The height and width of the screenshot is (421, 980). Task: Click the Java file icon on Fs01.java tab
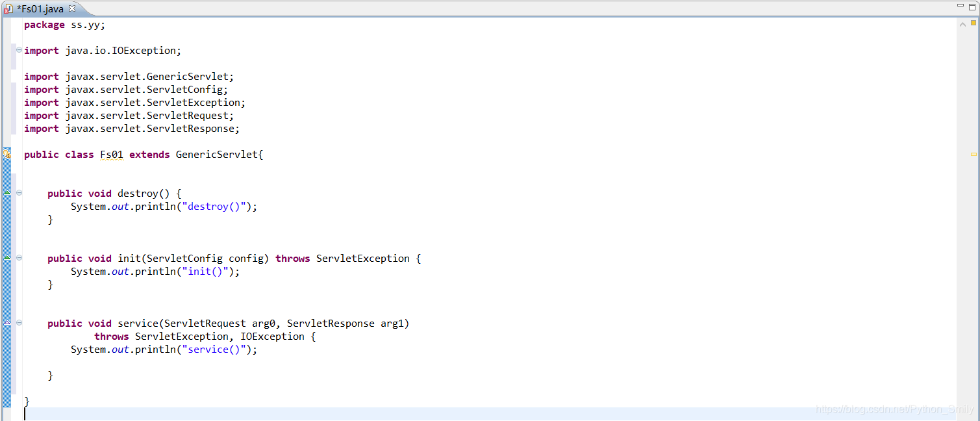coord(8,9)
